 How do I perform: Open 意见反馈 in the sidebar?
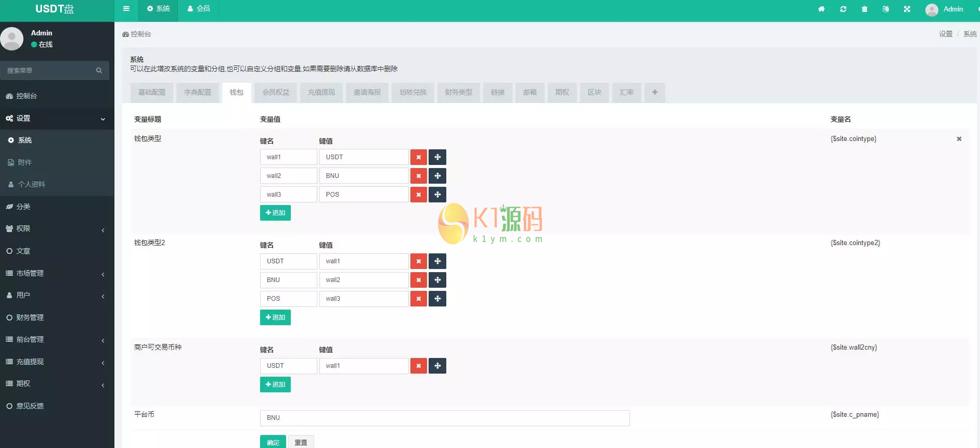[57, 406]
